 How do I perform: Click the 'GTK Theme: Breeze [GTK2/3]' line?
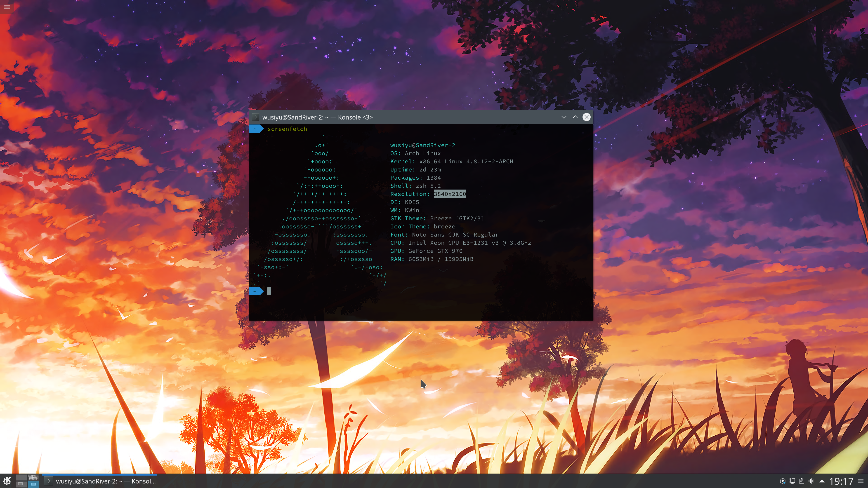tap(437, 218)
